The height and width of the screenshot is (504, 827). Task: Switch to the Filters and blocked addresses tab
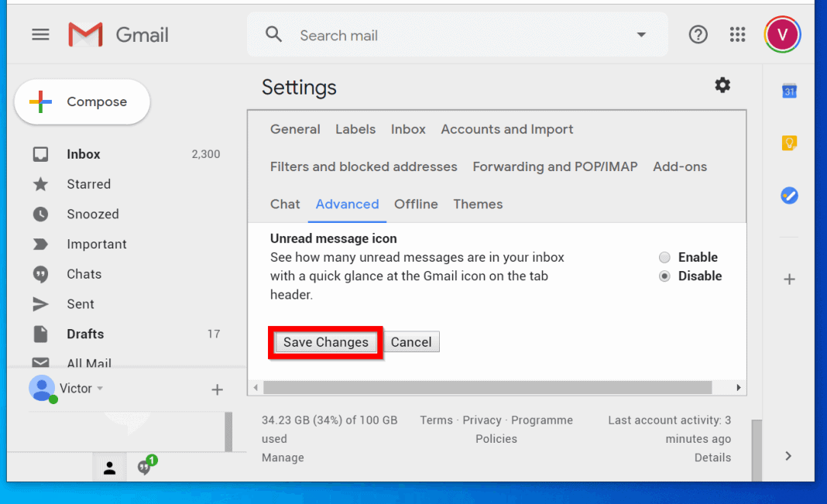coord(363,166)
